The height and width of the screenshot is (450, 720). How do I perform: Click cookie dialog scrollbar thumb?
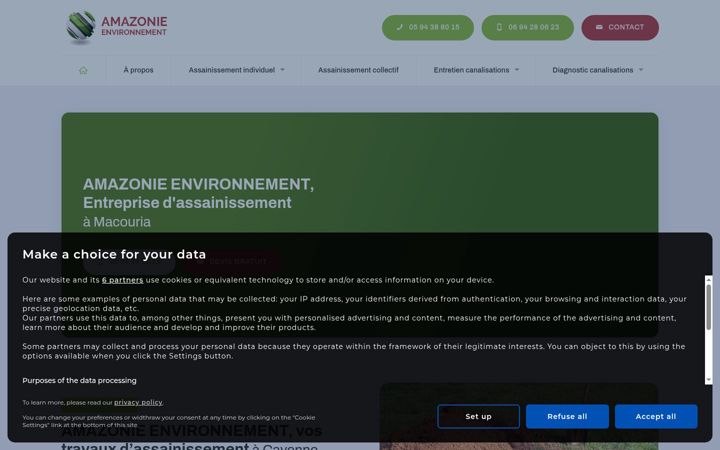pyautogui.click(x=709, y=307)
